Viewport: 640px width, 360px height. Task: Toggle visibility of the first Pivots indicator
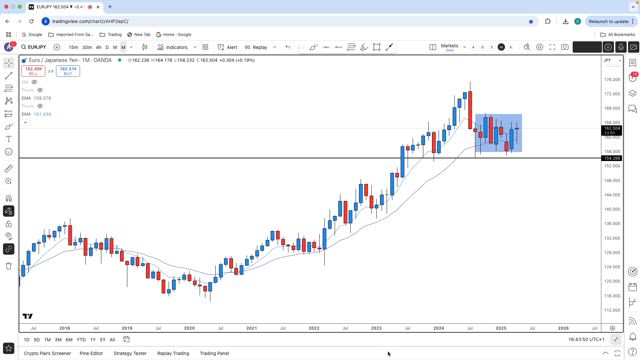click(40, 90)
